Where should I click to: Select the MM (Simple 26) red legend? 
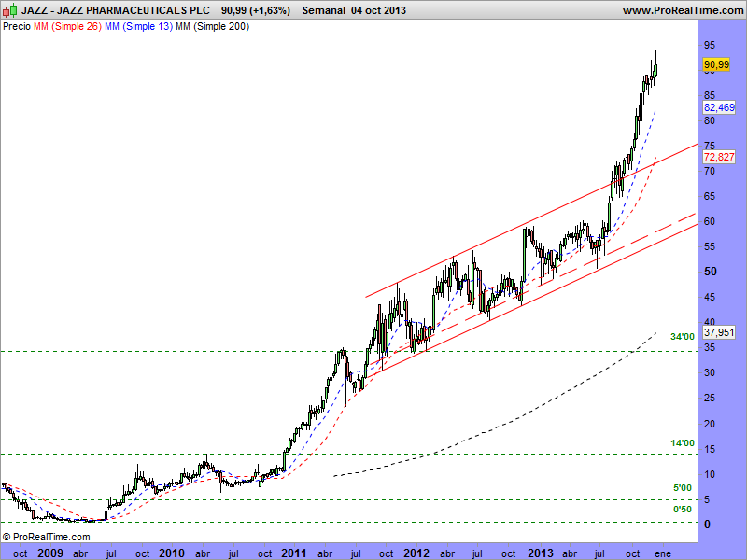coord(67,27)
